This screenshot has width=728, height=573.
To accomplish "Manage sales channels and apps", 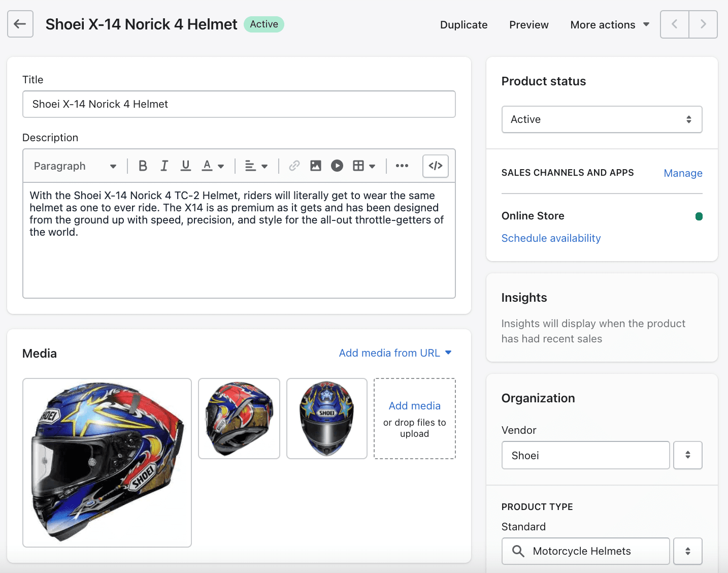I will click(683, 173).
